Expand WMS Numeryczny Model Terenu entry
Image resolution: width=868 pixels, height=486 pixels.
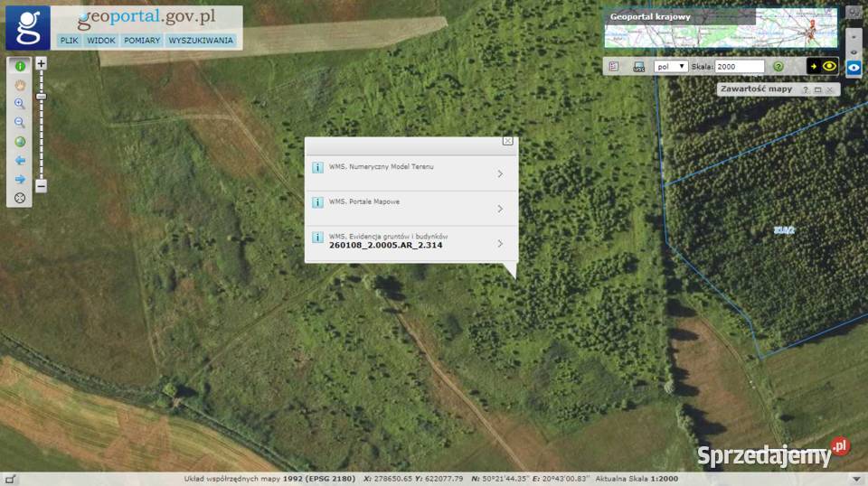500,173
